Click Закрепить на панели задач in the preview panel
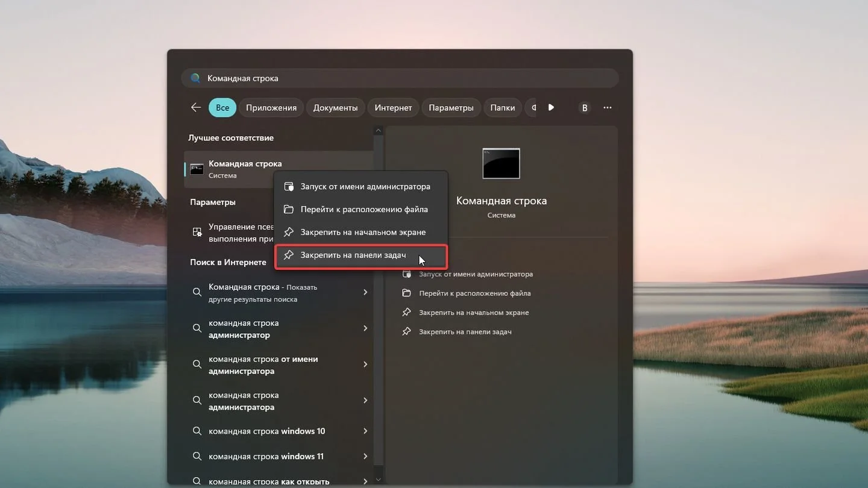This screenshot has height=488, width=868. pyautogui.click(x=465, y=332)
